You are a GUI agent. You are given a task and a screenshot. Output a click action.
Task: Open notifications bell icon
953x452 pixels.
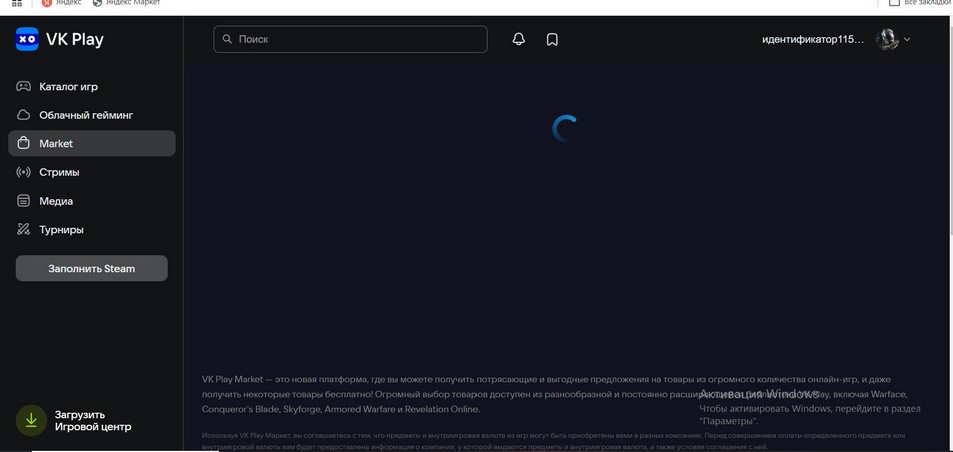coord(518,39)
